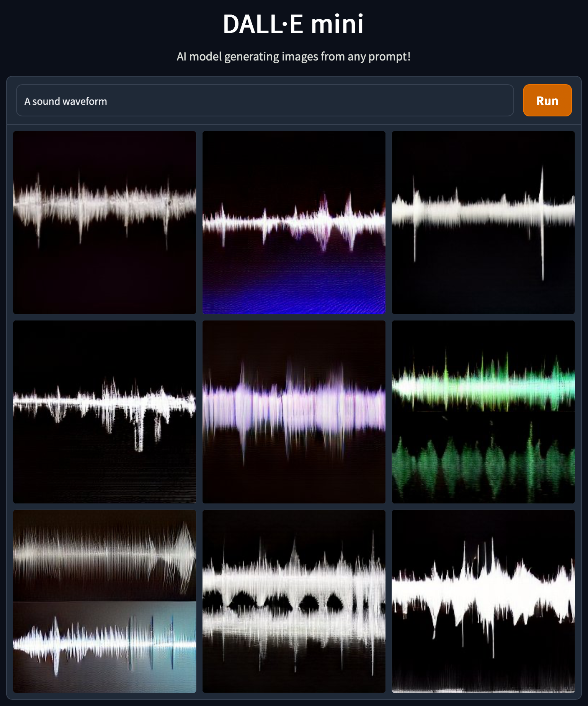Click the tallest spike in top-right image

(x=542, y=222)
